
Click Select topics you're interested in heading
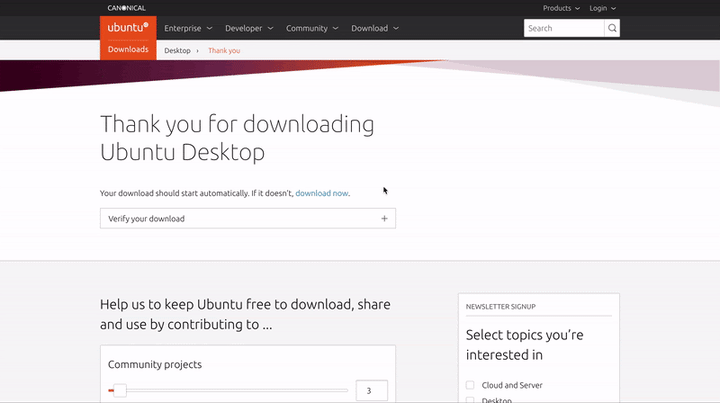(524, 345)
